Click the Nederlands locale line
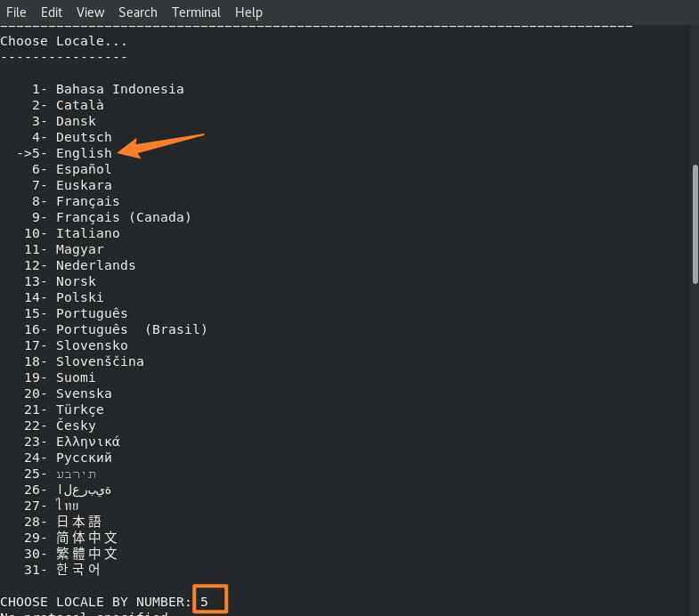 pos(95,265)
